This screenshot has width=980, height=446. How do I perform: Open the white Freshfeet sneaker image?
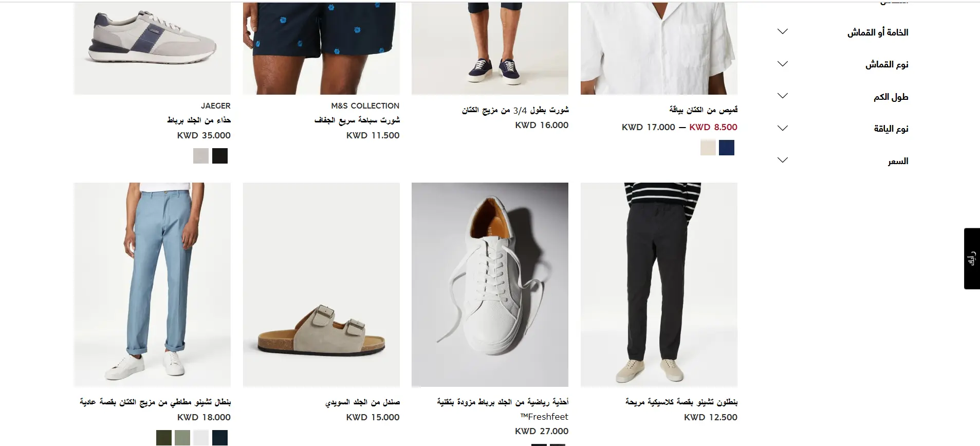[490, 284]
